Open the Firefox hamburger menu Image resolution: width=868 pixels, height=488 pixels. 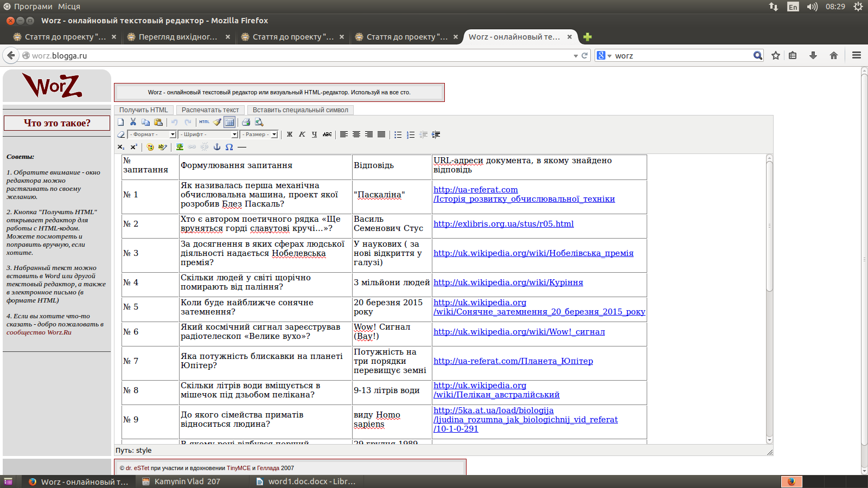pyautogui.click(x=857, y=55)
